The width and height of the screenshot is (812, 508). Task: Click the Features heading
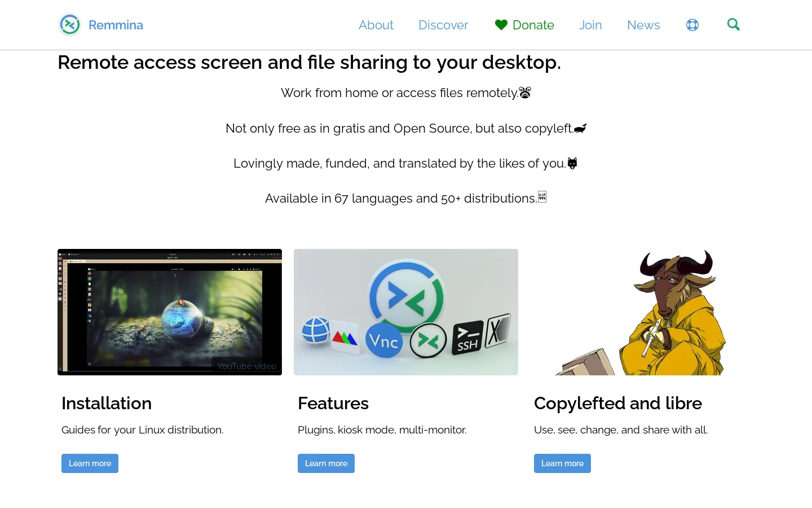(333, 403)
